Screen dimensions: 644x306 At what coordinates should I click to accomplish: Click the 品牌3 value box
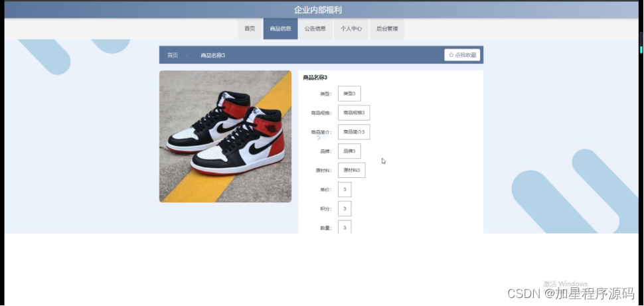coord(349,151)
